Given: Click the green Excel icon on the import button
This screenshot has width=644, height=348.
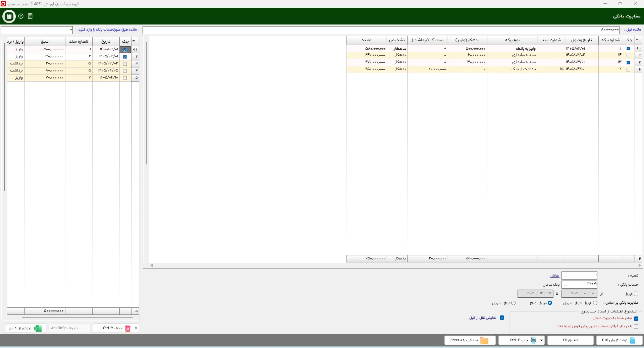Looking at the screenshot, I should [x=38, y=328].
